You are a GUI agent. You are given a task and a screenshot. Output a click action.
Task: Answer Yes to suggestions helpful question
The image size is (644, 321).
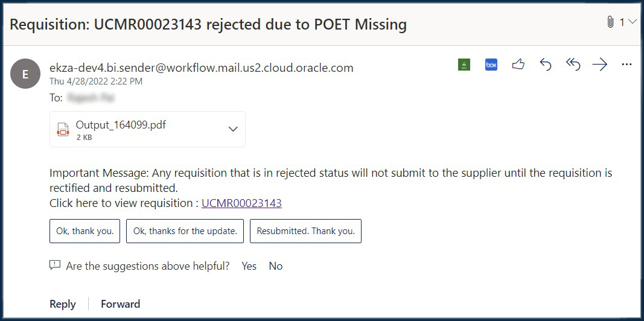coord(249,266)
